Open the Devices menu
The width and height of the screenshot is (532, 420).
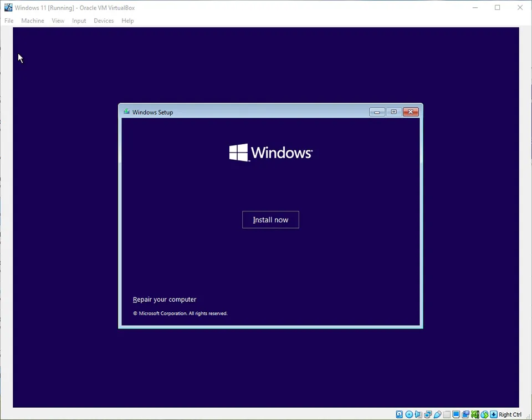click(x=104, y=21)
